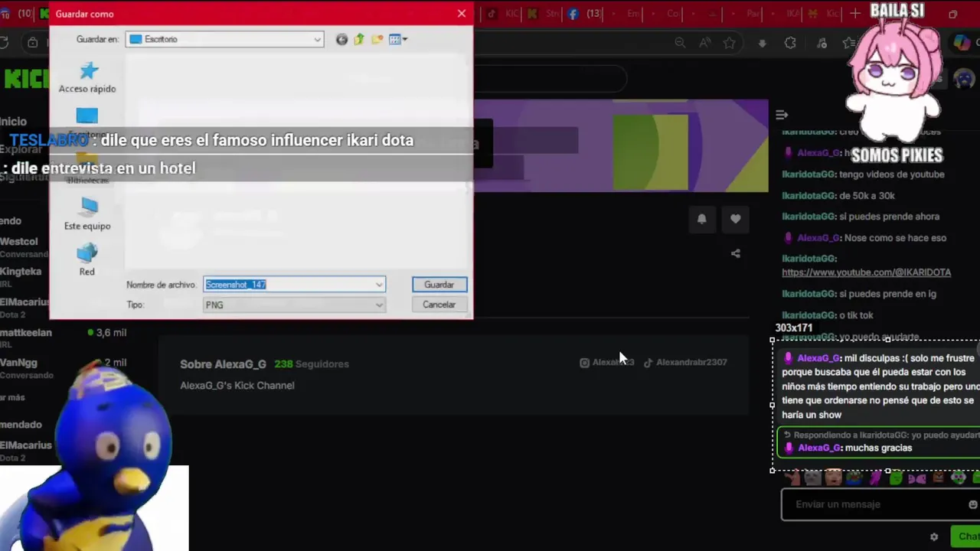Select Red in the dialog sidebar
980x551 pixels.
click(87, 260)
